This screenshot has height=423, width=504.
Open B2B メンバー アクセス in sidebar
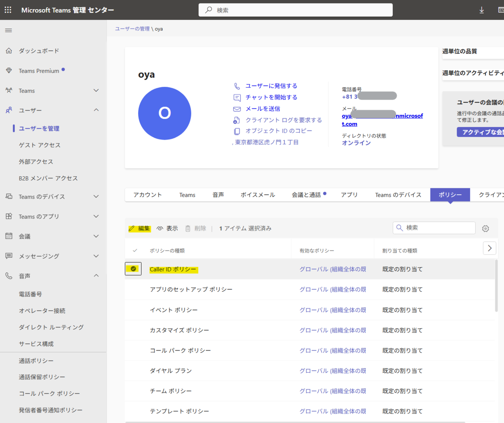tap(48, 178)
